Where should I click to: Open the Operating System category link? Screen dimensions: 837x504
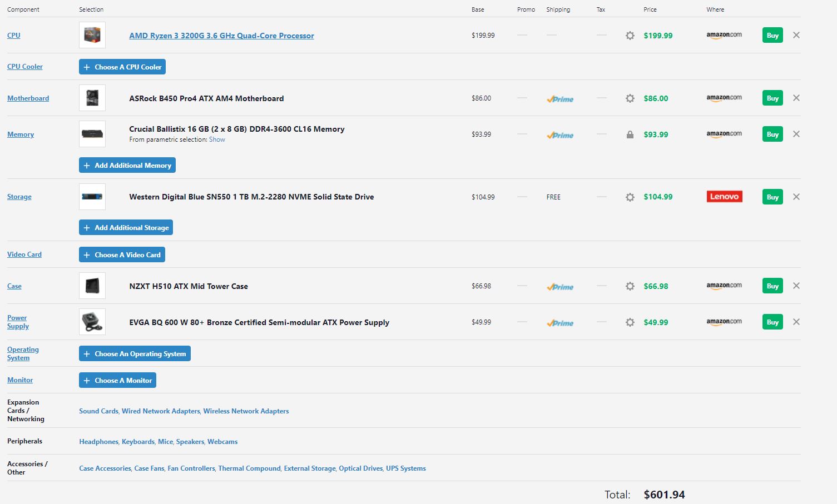pos(23,353)
